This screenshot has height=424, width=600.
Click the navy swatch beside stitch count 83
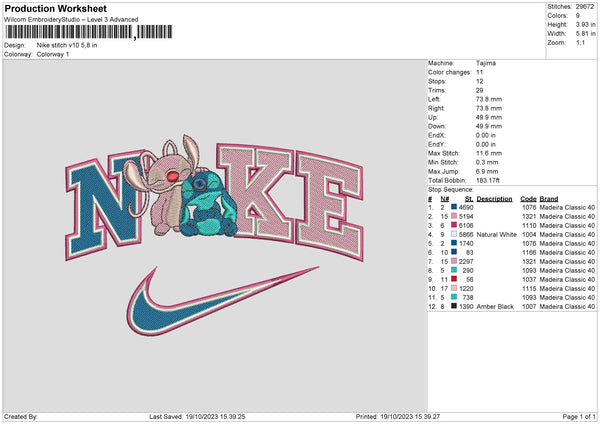[454, 252]
